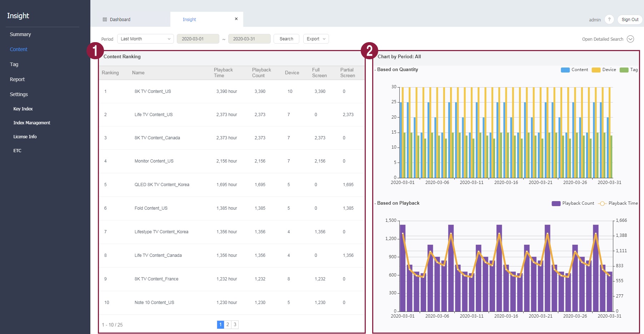Close the Insight tab
Viewport: 644px width, 334px height.
[236, 19]
